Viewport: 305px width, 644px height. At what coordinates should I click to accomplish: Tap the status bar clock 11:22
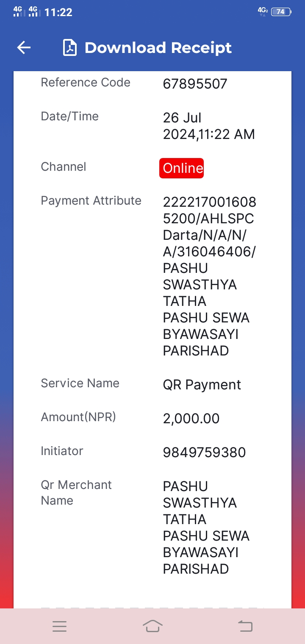coord(58,12)
